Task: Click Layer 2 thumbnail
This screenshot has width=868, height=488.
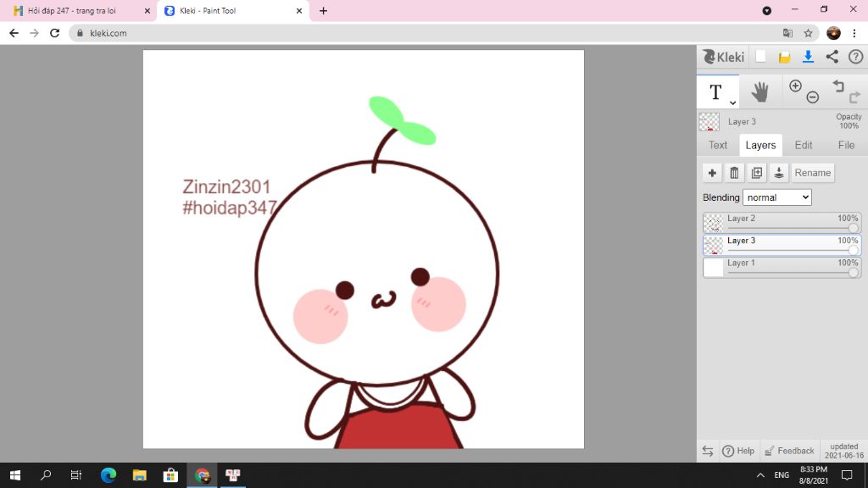Action: click(713, 223)
